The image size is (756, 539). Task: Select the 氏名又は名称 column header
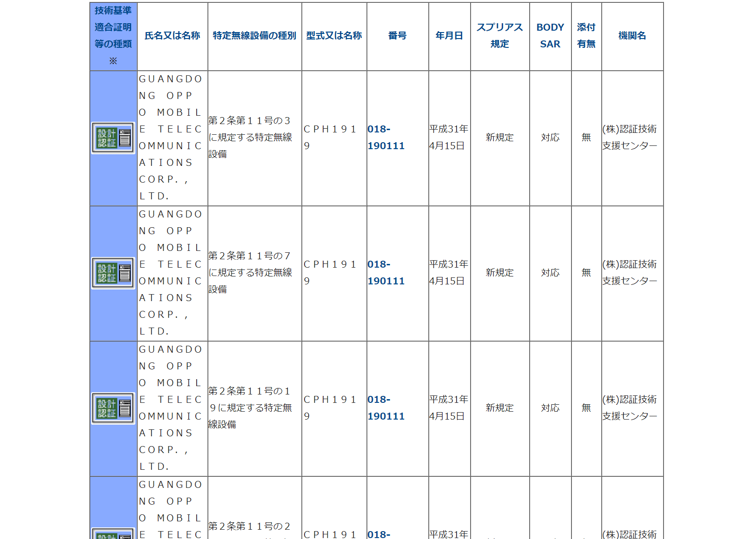point(172,36)
